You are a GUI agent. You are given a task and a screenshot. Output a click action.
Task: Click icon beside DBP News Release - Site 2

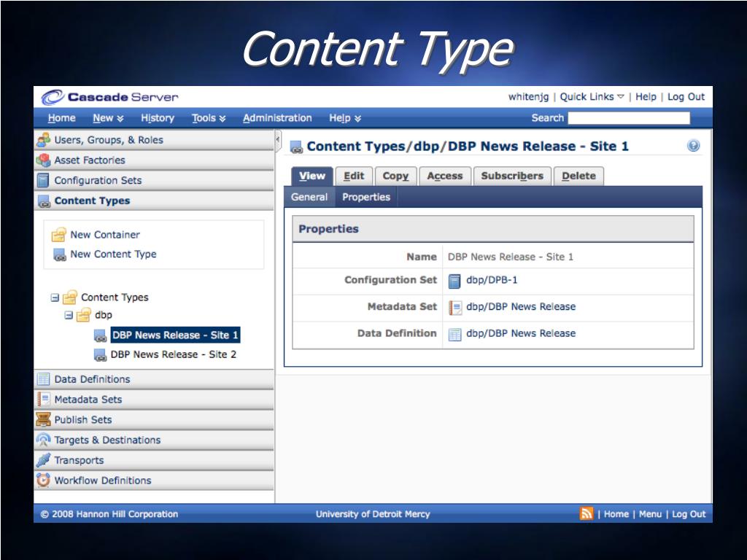100,355
